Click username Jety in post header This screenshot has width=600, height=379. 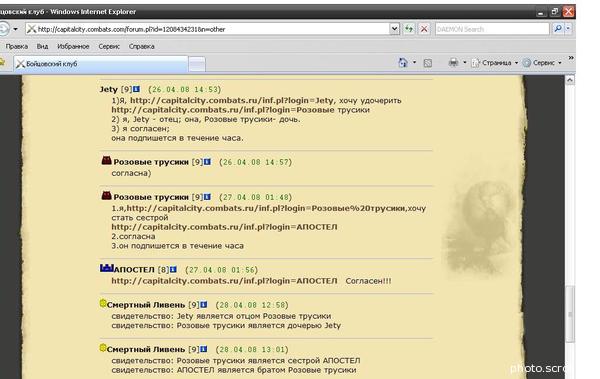[x=109, y=89]
